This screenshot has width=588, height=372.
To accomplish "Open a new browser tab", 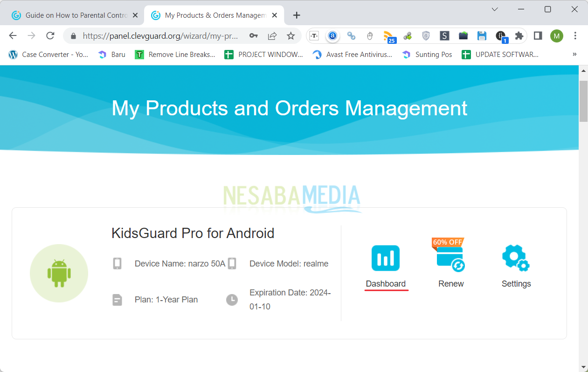I will [297, 15].
